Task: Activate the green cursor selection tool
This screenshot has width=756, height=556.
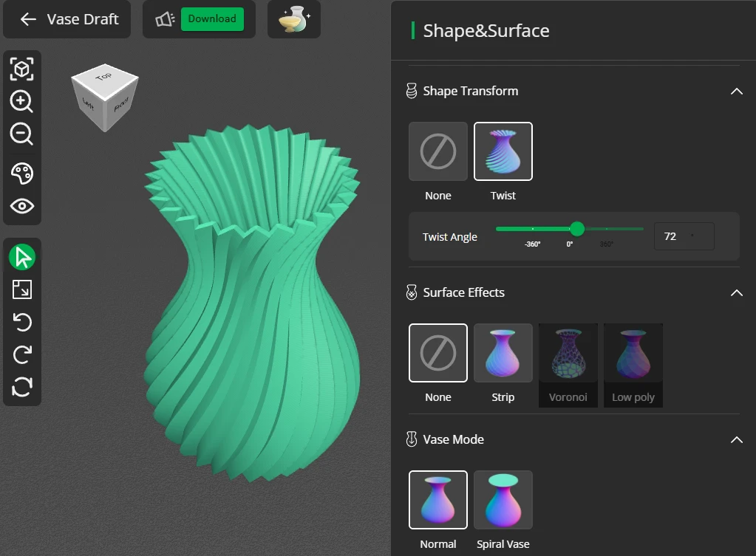Action: pos(21,256)
